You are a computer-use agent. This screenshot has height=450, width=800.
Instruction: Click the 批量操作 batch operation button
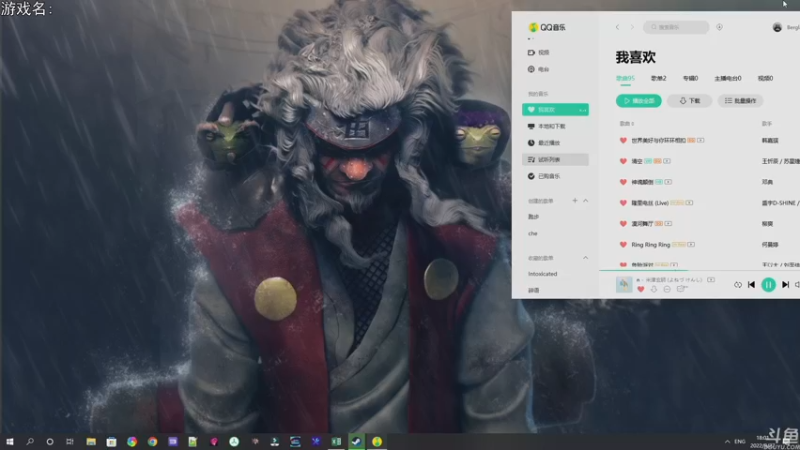(740, 101)
